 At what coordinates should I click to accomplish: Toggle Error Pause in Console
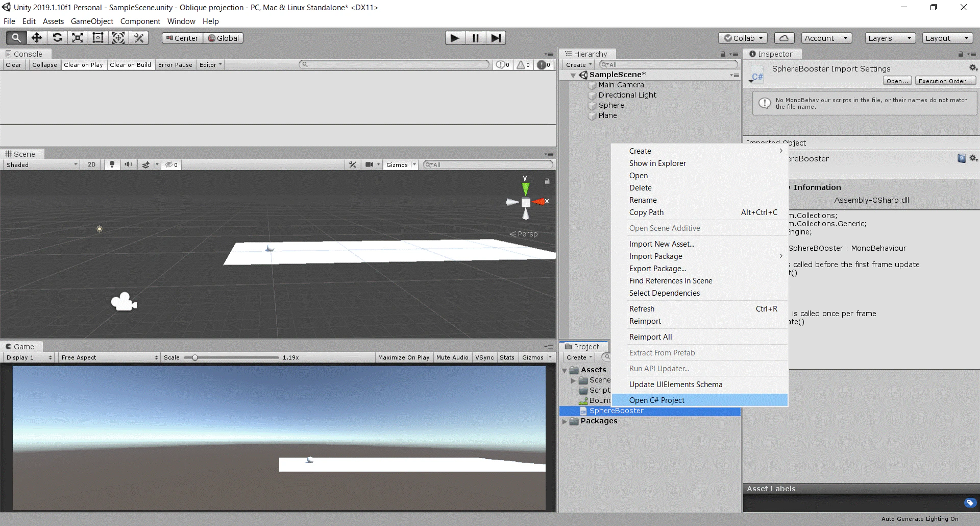coord(175,65)
